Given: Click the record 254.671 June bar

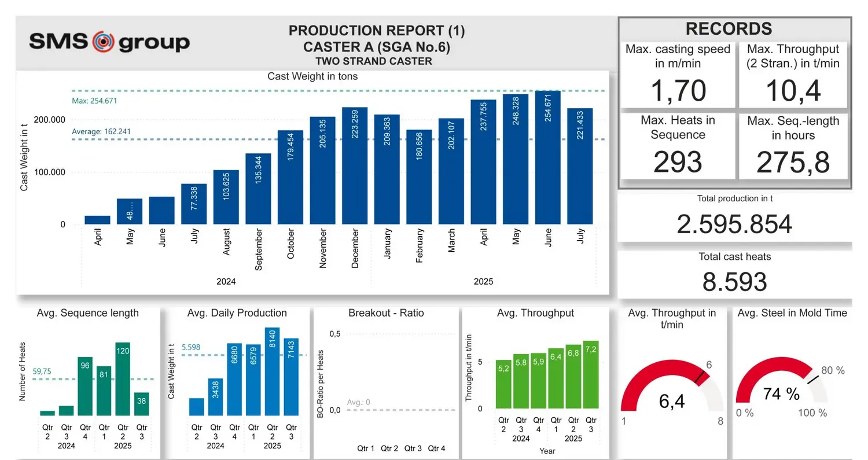Looking at the screenshot, I should [x=547, y=157].
